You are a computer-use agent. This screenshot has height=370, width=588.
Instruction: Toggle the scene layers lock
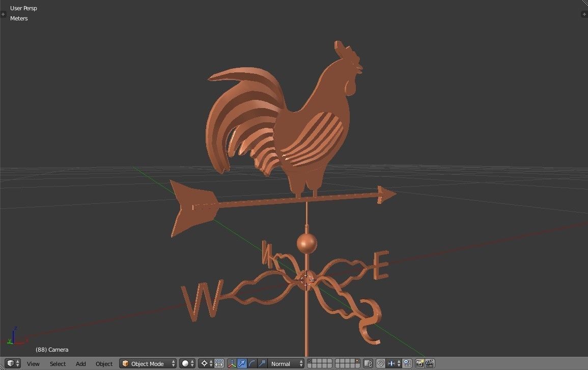(368, 363)
